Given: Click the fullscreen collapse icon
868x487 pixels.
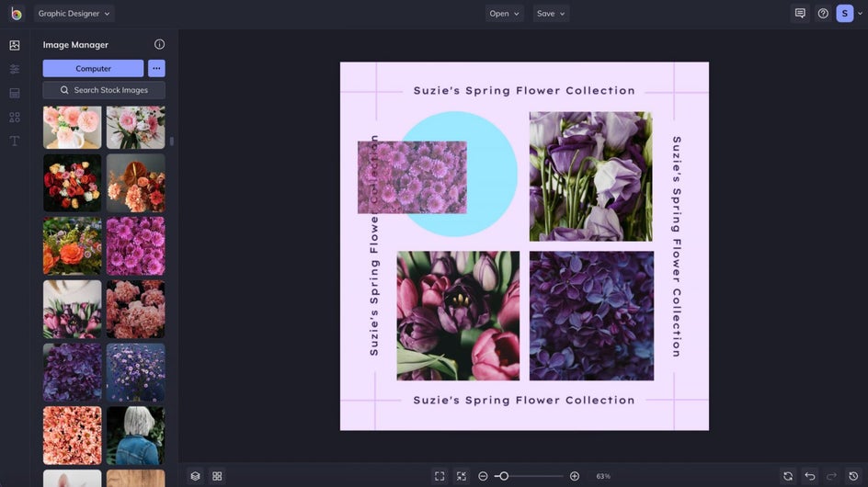Looking at the screenshot, I should 462,476.
